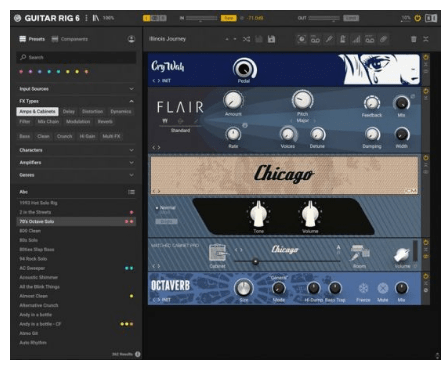Click the IN input level slider
The image size is (447, 365).
pos(201,18)
